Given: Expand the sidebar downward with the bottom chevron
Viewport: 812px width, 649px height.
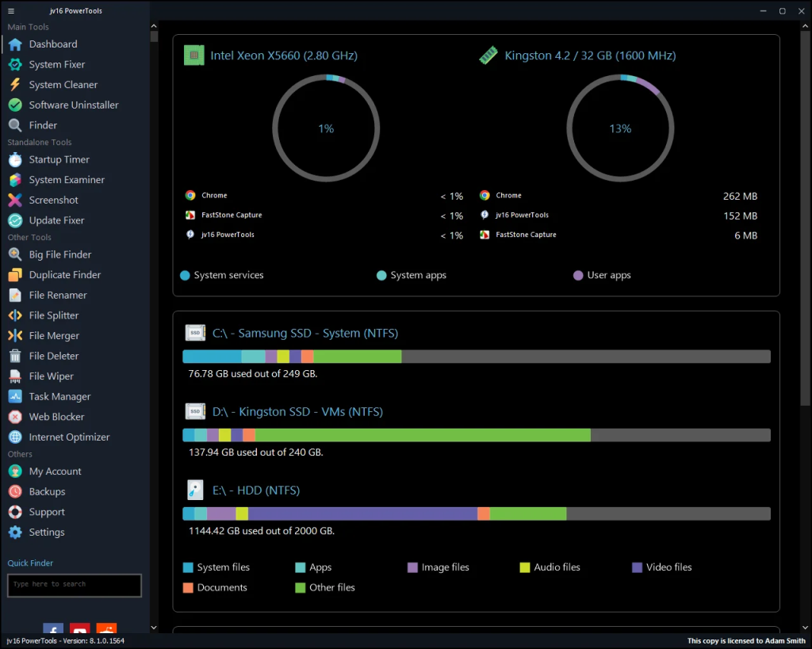Looking at the screenshot, I should pos(153,628).
